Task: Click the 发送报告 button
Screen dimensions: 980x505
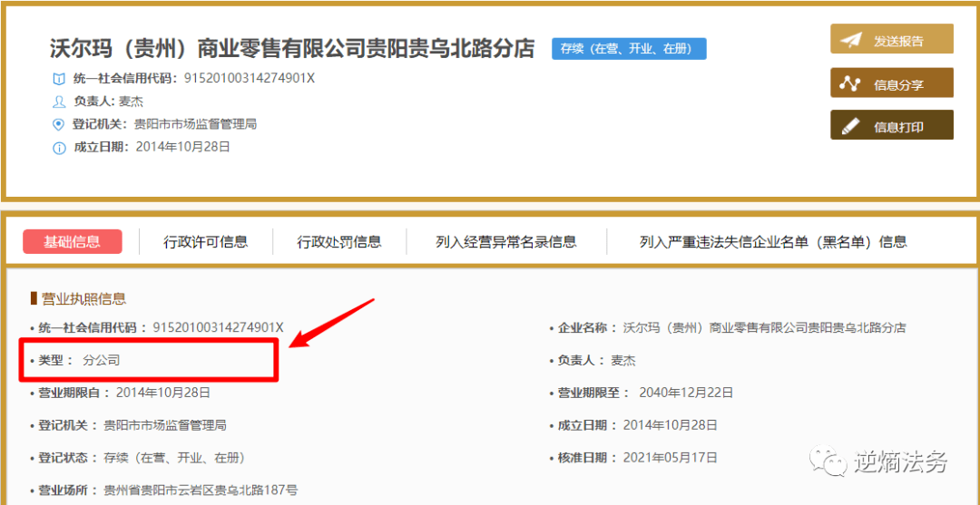Action: pos(892,39)
